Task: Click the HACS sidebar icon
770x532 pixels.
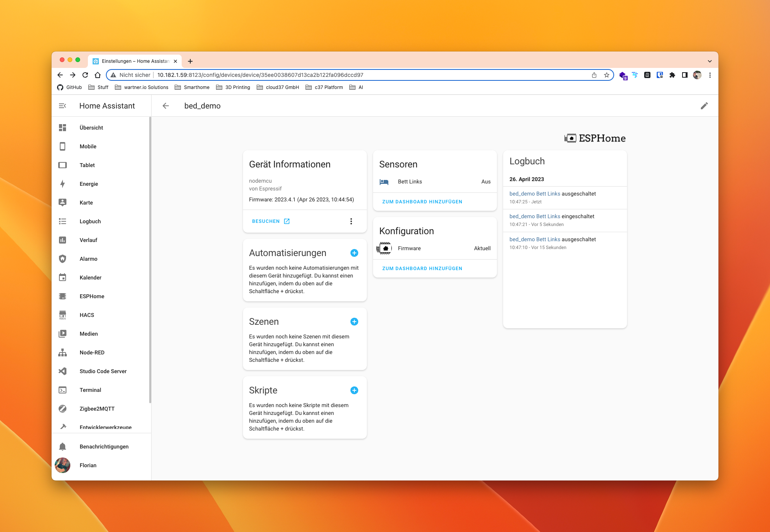Action: 63,315
